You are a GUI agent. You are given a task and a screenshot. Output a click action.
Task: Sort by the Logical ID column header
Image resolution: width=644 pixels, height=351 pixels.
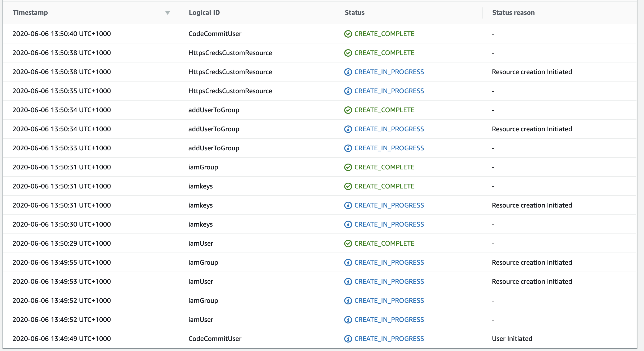(x=204, y=13)
